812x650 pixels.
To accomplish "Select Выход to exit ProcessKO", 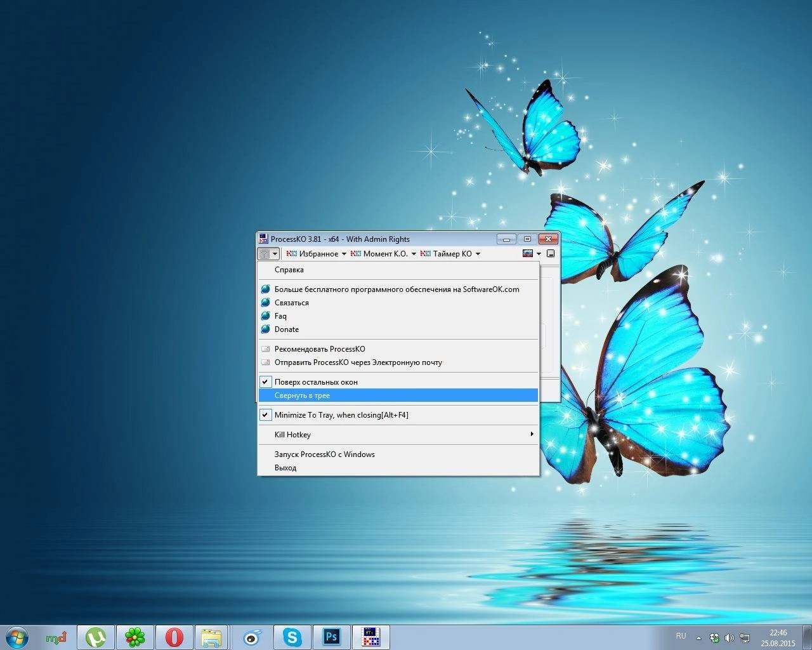I will [398, 468].
